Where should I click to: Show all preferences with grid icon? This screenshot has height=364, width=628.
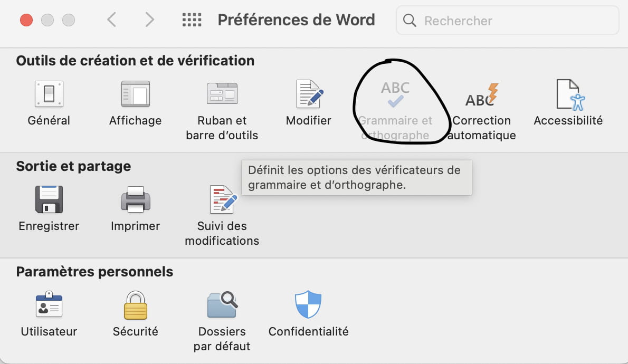pos(192,20)
